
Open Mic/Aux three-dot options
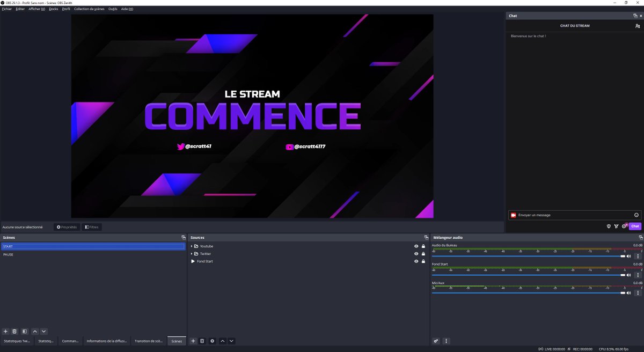tap(638, 293)
